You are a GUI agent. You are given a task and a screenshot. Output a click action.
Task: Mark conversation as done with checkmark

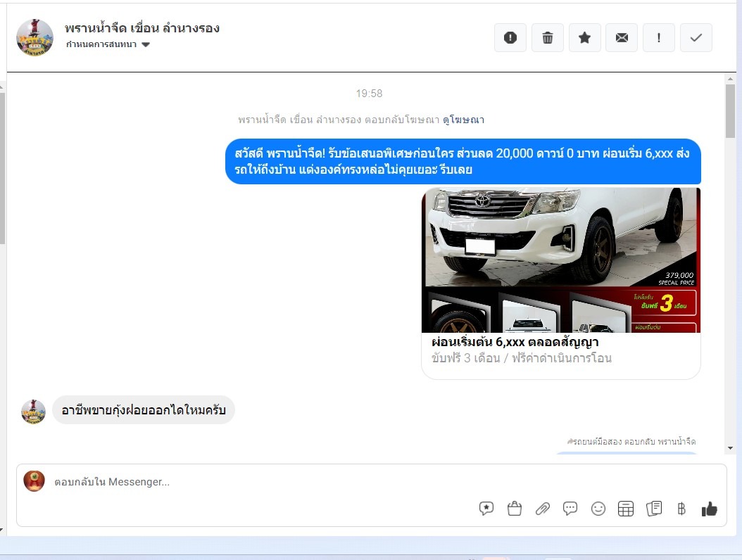pos(696,38)
